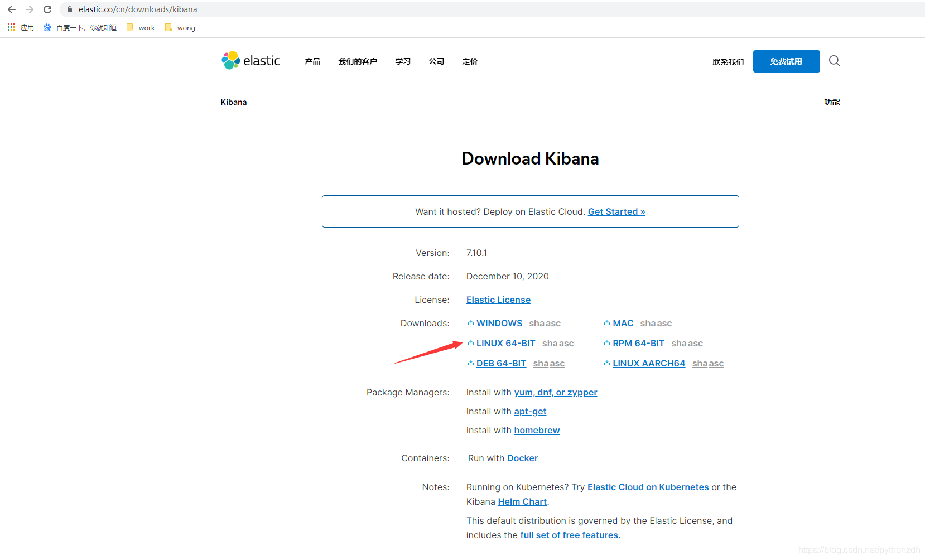Click sha link next to WINDOWS
The height and width of the screenshot is (560, 925).
pos(537,323)
